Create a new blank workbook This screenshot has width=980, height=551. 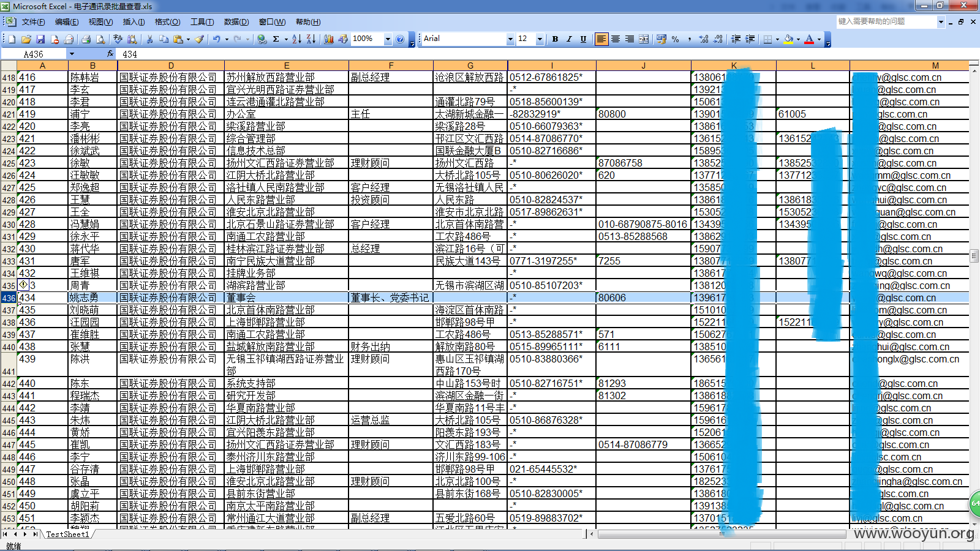[12, 39]
